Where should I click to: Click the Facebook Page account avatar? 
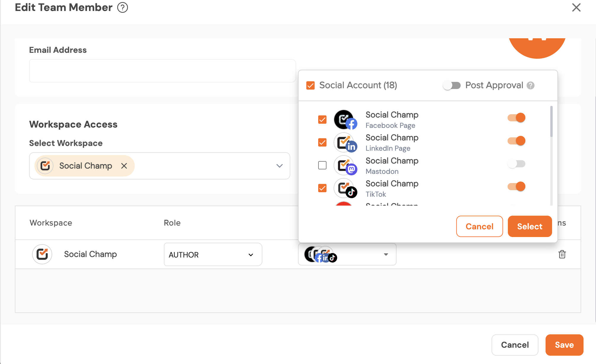click(345, 120)
